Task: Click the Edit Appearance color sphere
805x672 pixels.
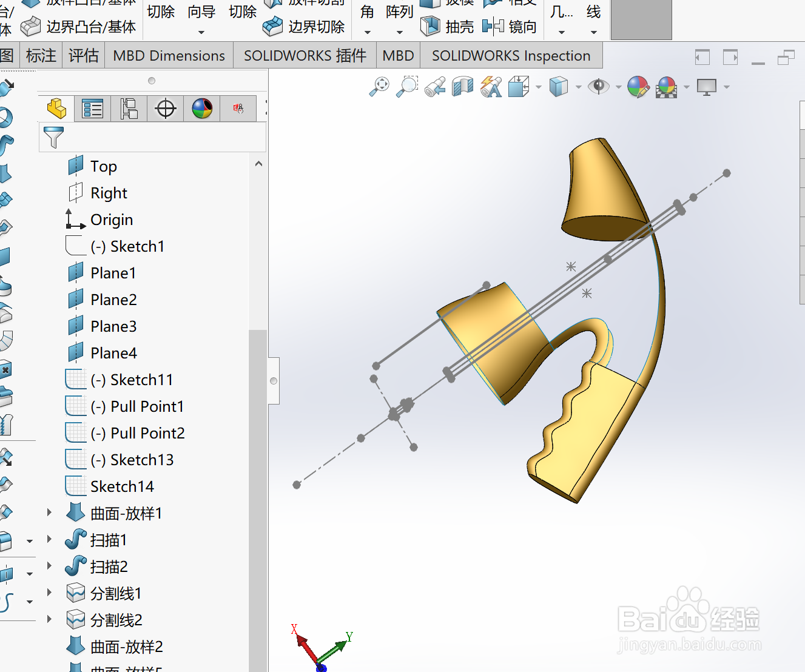Action: coord(638,87)
